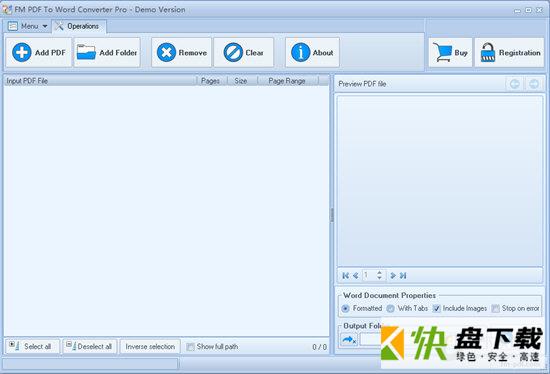Maximize the converter window
This screenshot has height=374, width=550.
(x=528, y=11)
